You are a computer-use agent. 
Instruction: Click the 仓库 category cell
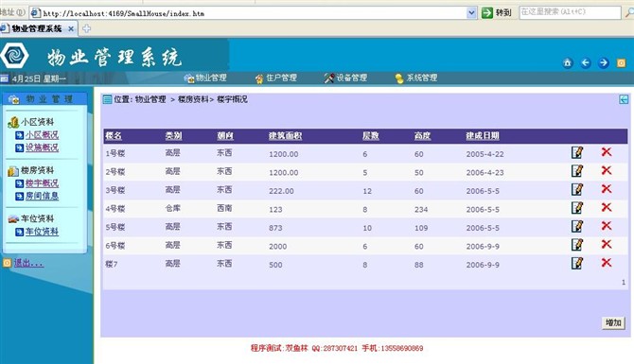(x=172, y=208)
